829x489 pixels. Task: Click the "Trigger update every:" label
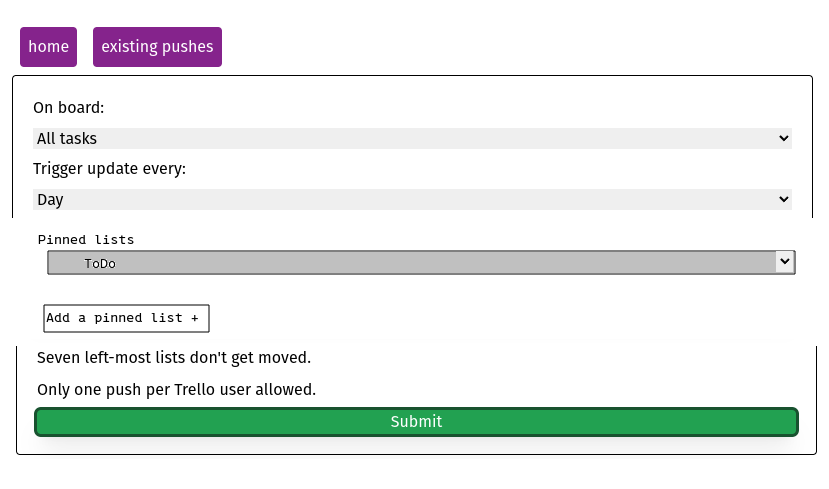pos(109,169)
